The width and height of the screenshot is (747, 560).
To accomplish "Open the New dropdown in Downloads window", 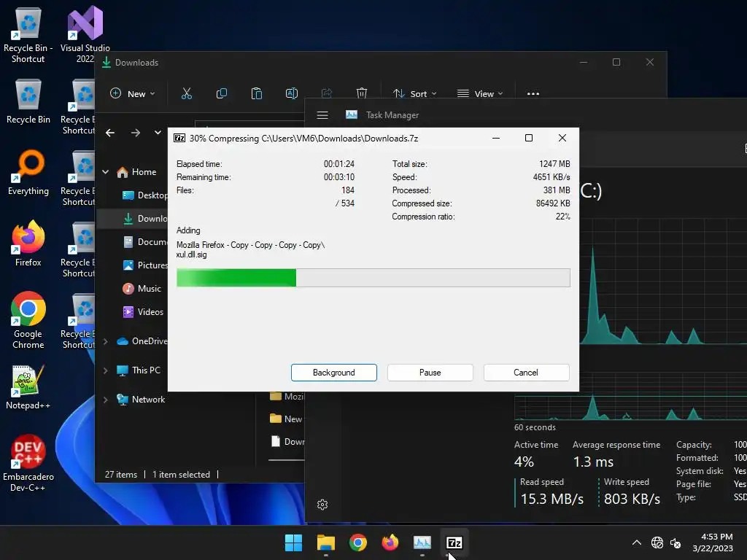I will coord(132,94).
